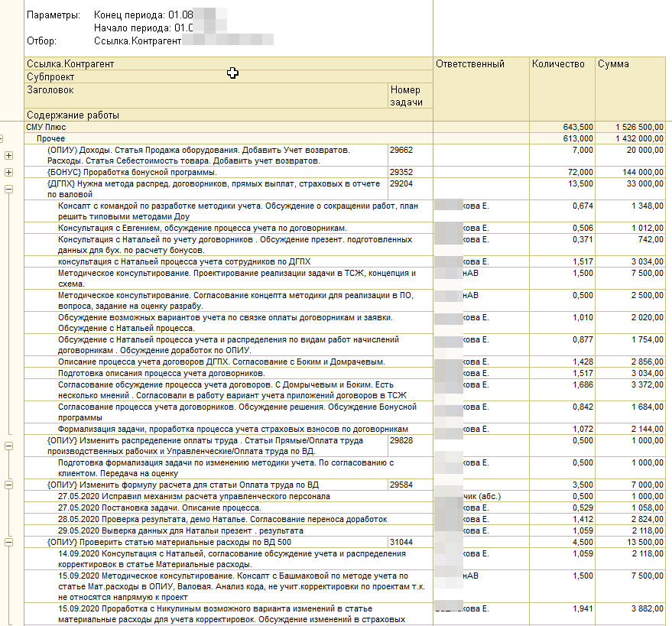Click the Ссылка.Контрагент column header
Screen dimensions: 672x626
(229, 64)
